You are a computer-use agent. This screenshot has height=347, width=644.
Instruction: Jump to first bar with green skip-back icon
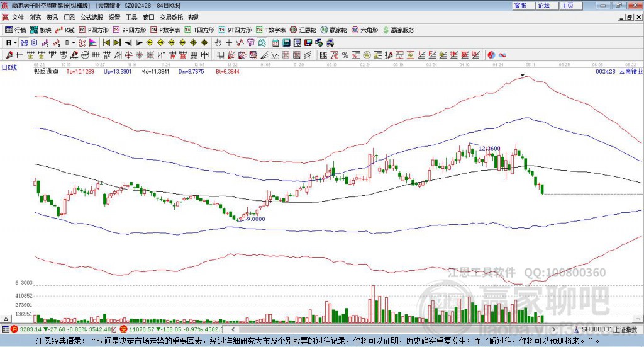[x=106, y=43]
